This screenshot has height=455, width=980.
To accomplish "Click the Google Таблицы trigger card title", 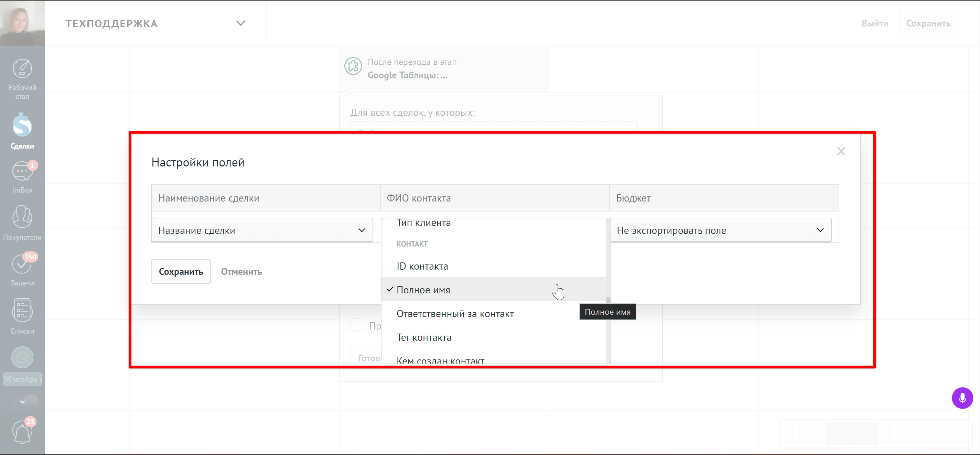I will [x=408, y=75].
